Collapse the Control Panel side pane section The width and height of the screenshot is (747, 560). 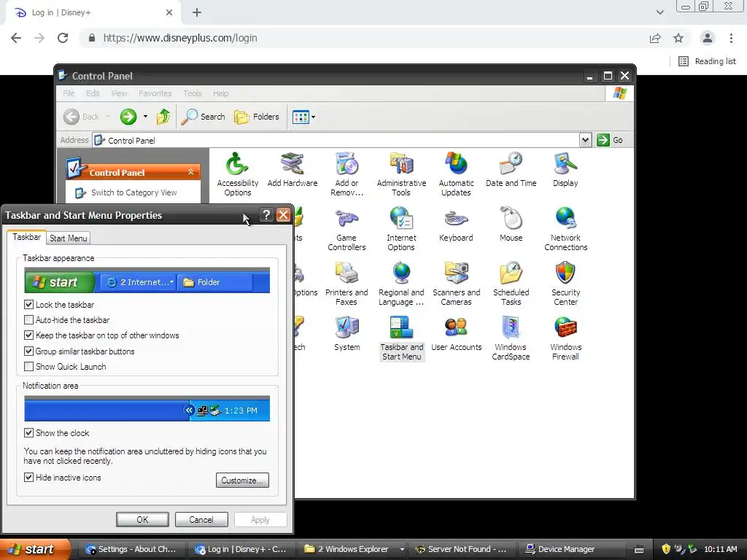190,172
